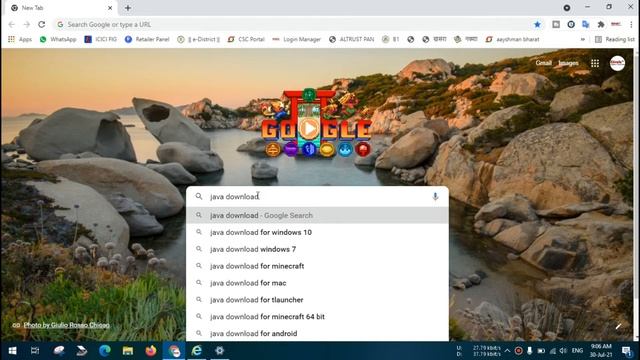Open the Google apps grid
Viewport: 640px width, 360px height.
pyautogui.click(x=595, y=63)
